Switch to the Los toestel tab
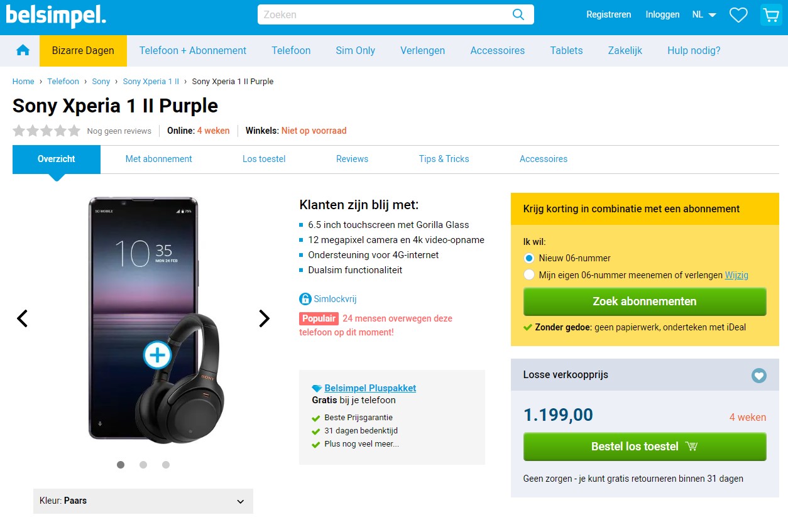 (x=264, y=159)
